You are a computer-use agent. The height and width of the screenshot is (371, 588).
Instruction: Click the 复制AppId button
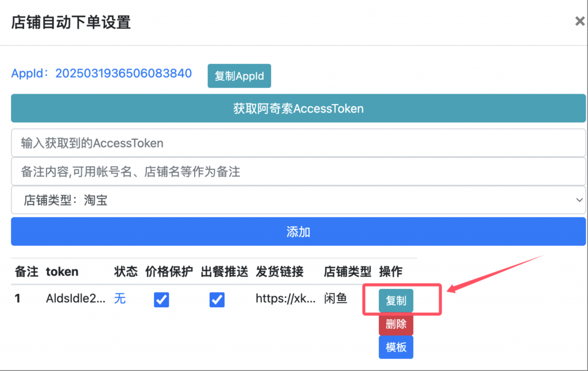(239, 76)
